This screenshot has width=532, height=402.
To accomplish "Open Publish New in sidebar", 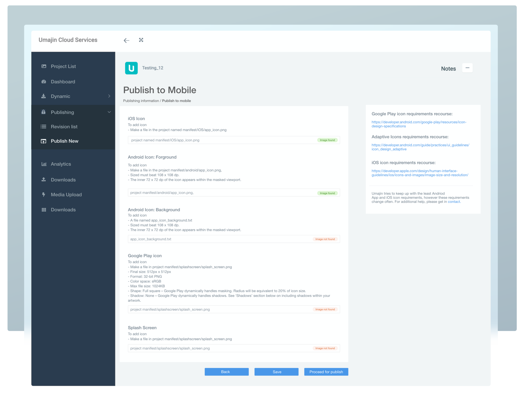I will pyautogui.click(x=64, y=141).
